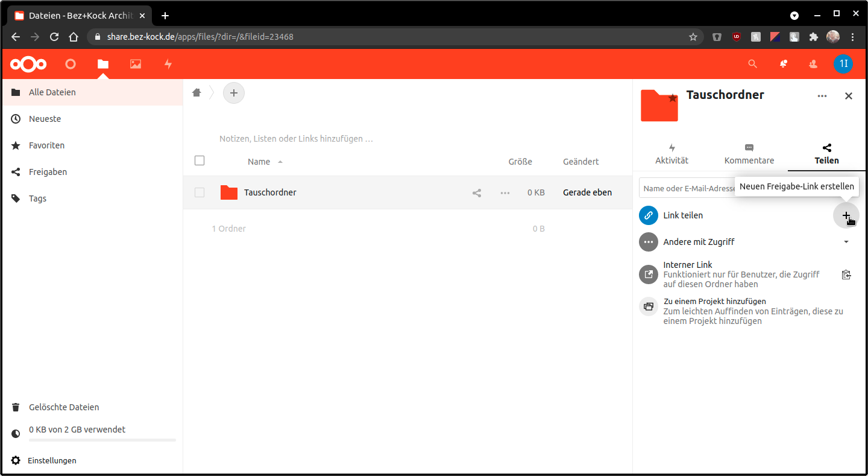Copy the internal link to clipboard
This screenshot has height=476, width=868.
846,275
